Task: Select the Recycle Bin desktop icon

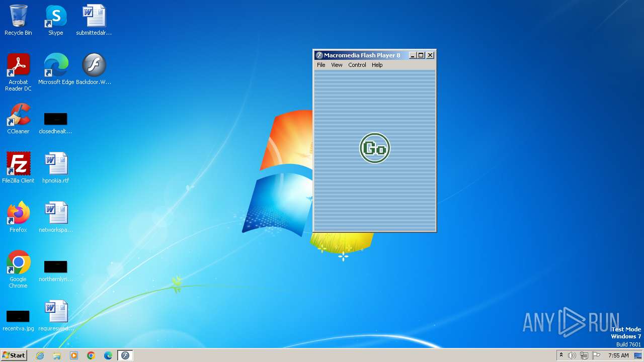Action: 18,20
